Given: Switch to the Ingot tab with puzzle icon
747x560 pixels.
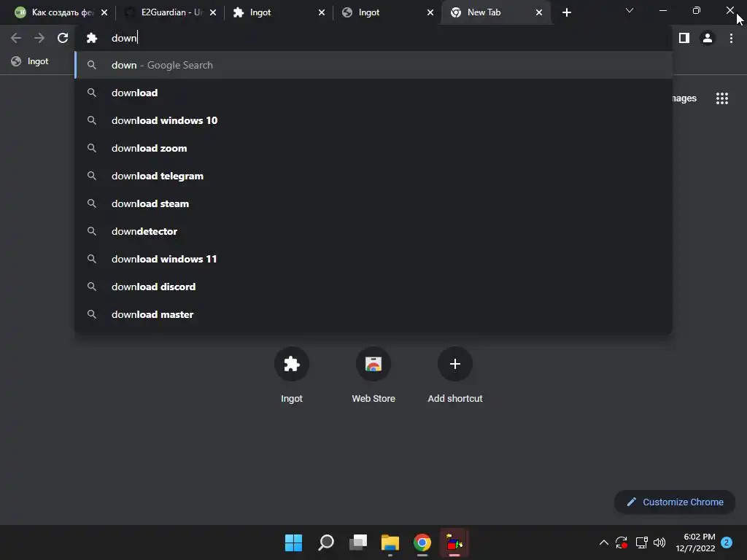Looking at the screenshot, I should click(279, 12).
